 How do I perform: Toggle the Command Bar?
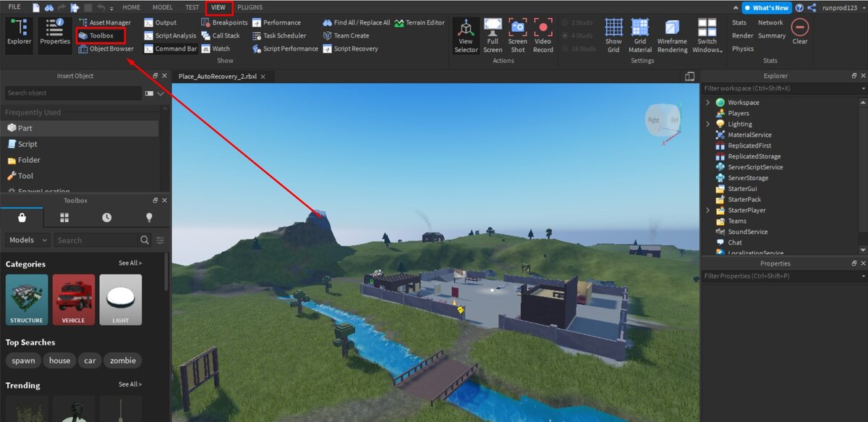click(x=170, y=48)
